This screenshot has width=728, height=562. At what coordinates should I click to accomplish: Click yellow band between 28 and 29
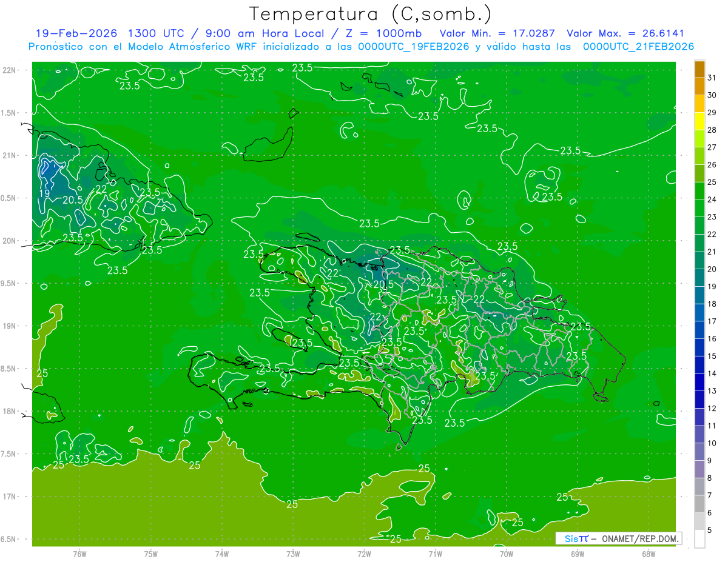click(x=699, y=121)
